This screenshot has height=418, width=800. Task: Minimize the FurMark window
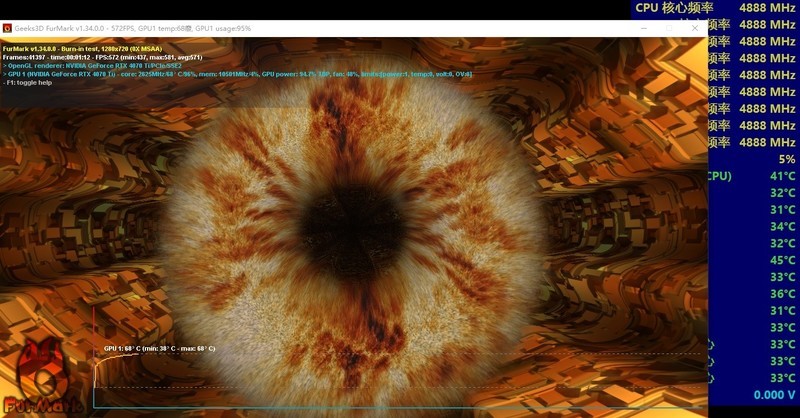(644, 29)
